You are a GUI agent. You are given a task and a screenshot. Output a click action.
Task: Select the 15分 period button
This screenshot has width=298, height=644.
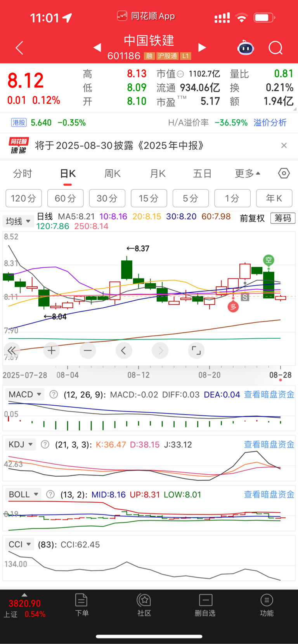(x=149, y=198)
